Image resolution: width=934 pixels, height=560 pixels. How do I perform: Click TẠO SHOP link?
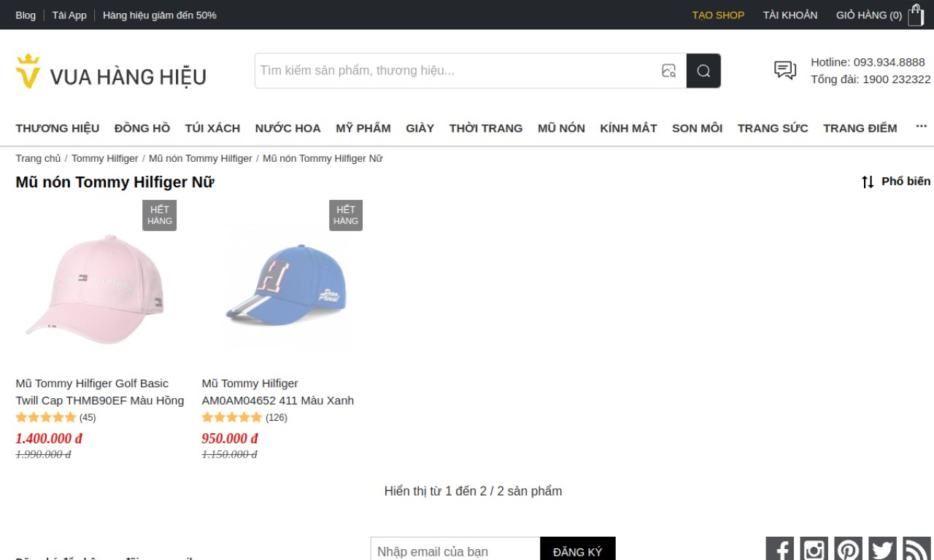click(x=718, y=15)
